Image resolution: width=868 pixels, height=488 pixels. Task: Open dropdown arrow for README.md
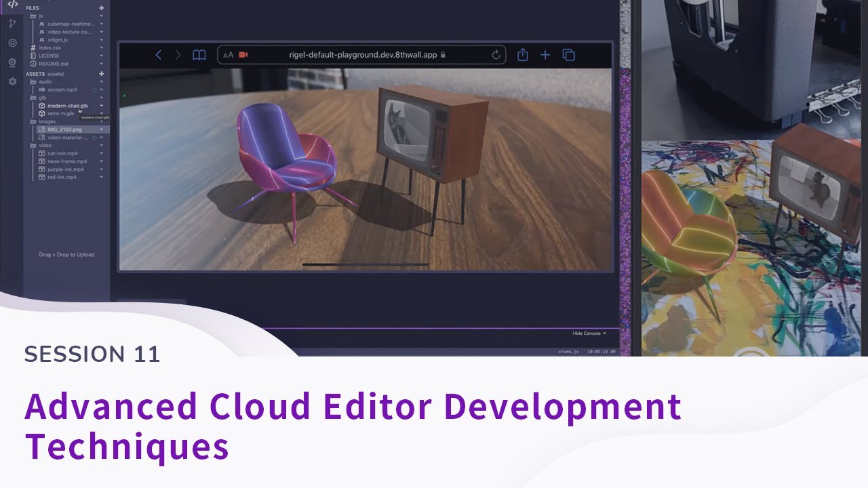(102, 64)
